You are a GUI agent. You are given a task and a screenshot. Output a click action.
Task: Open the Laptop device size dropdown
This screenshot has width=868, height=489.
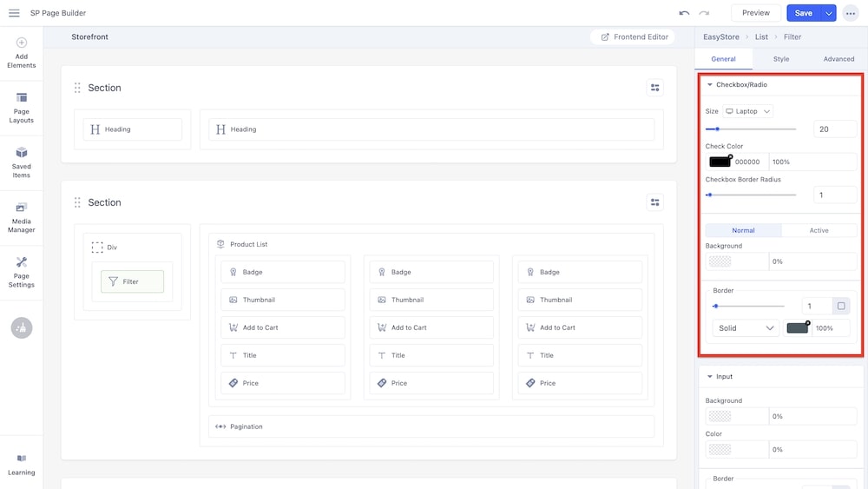[x=747, y=111]
